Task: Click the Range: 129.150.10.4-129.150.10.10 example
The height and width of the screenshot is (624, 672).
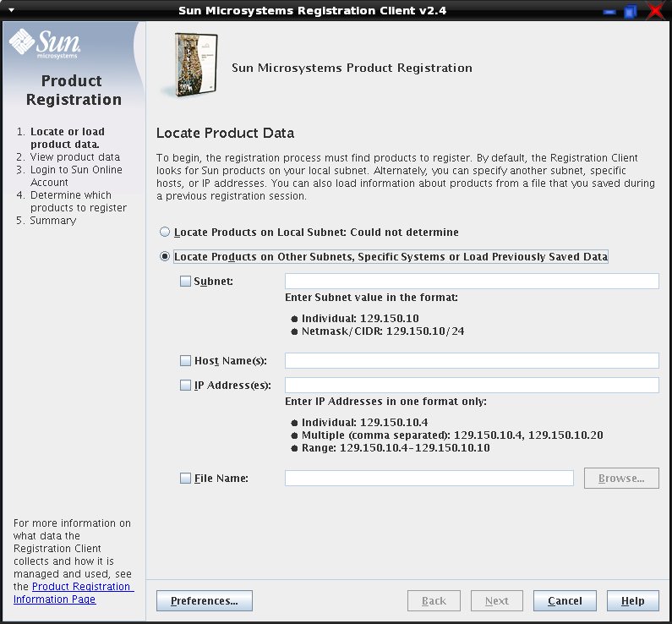Action: pos(396,447)
